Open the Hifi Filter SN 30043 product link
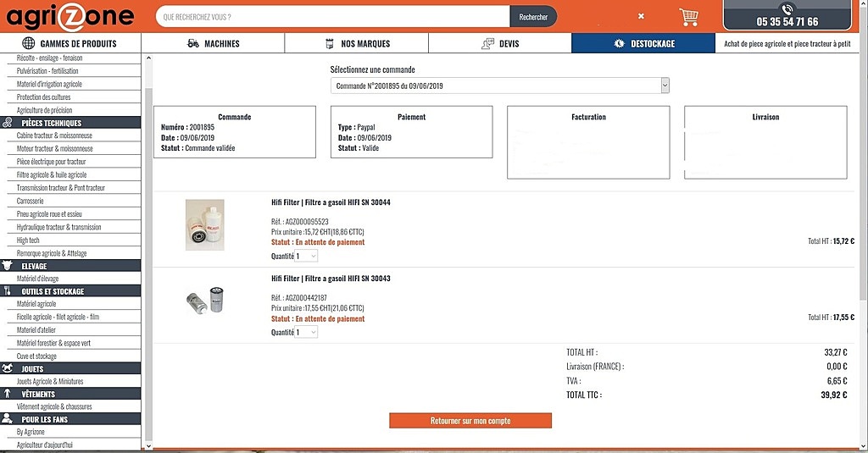 pyautogui.click(x=331, y=279)
